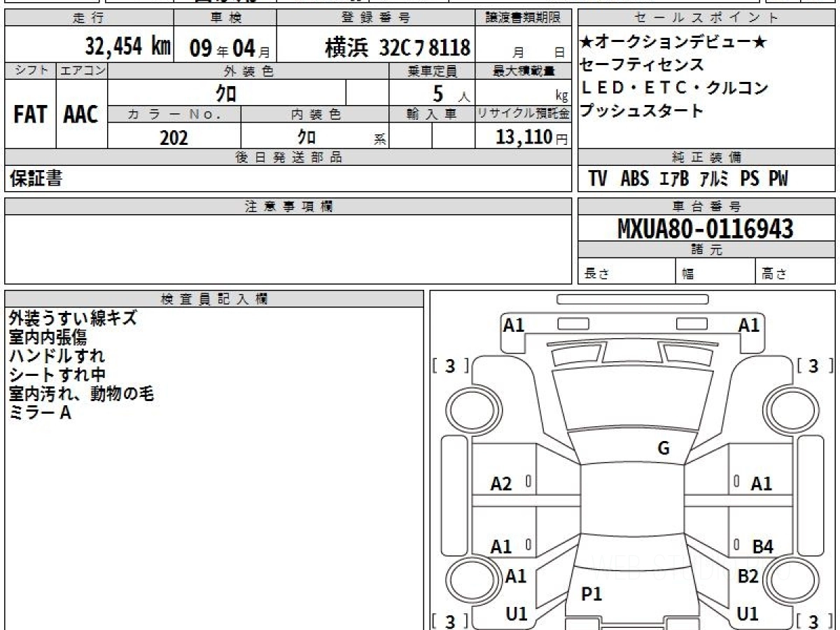The height and width of the screenshot is (630, 840).
Task: Click the 純正装備 header
Action: [x=706, y=157]
